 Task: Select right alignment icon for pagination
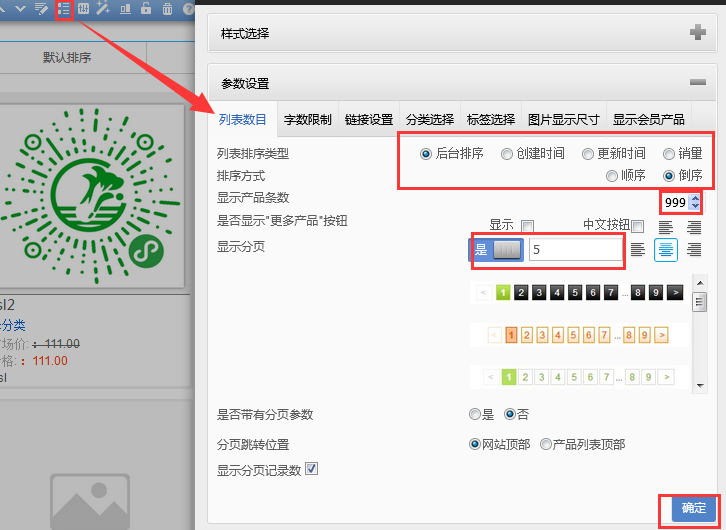point(694,249)
